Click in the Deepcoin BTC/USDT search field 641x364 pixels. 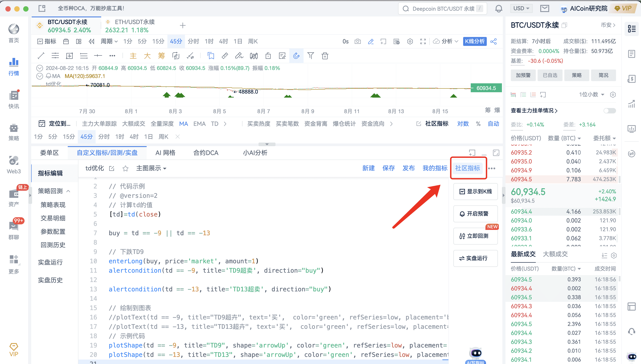pos(442,8)
